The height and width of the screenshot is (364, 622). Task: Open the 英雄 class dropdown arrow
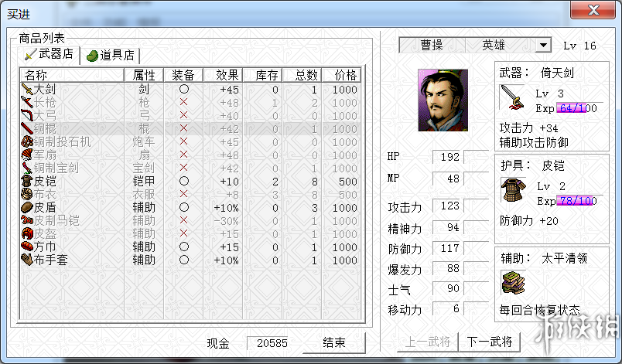[x=542, y=46]
